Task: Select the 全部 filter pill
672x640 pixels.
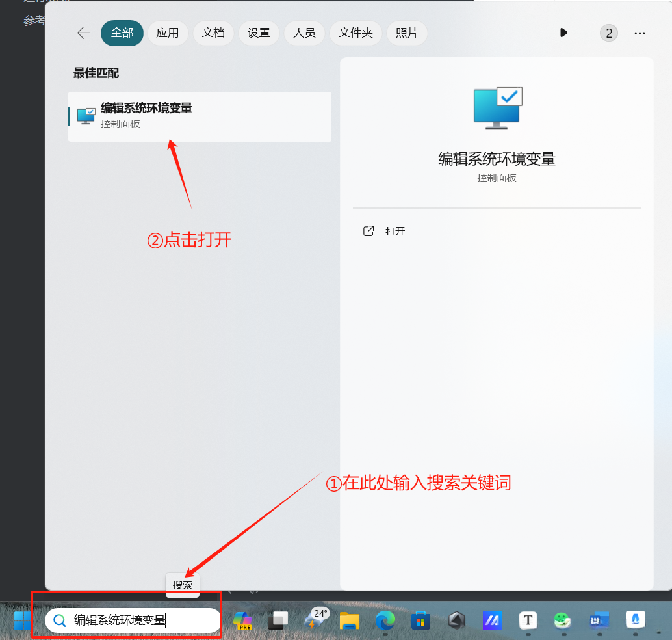Action: (x=122, y=33)
